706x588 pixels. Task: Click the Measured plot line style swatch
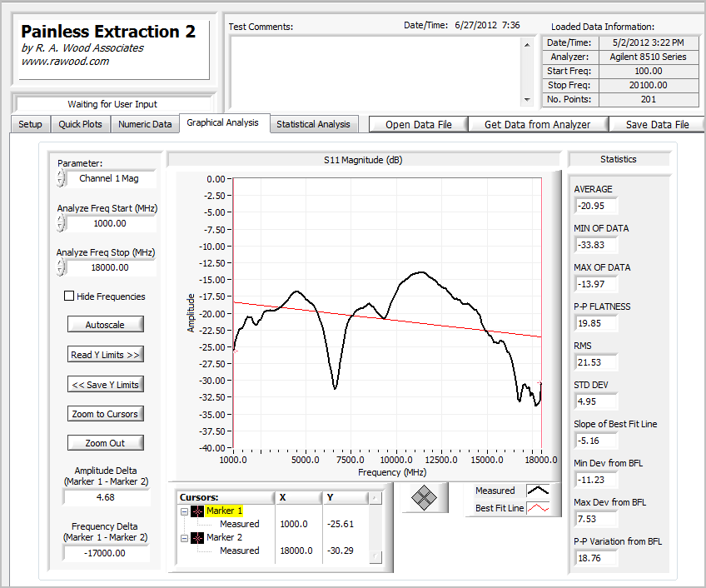(538, 491)
